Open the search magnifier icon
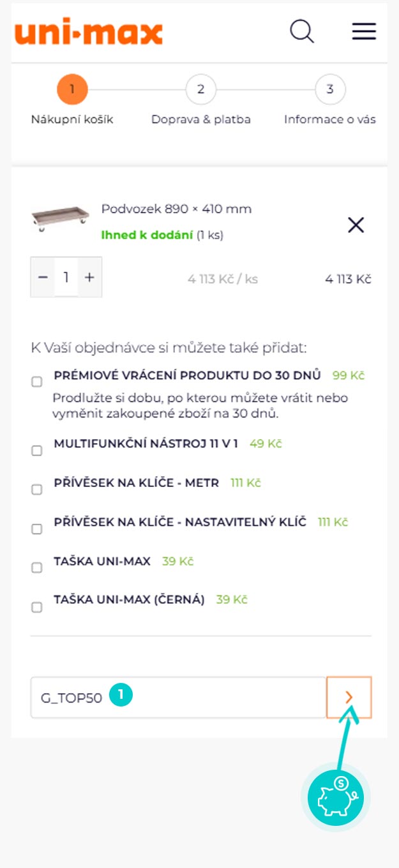 pos(301,31)
